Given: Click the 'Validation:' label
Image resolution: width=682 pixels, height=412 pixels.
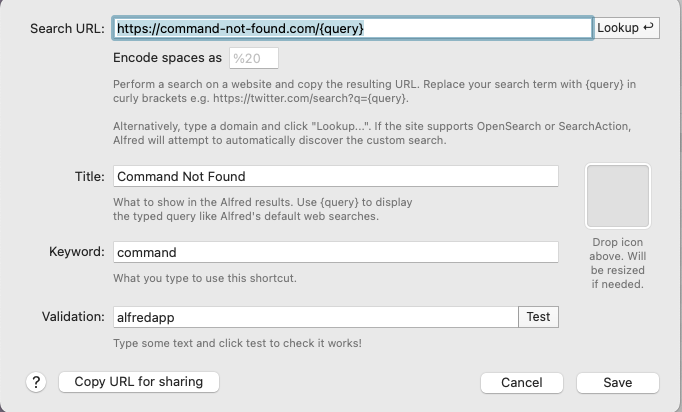Looking at the screenshot, I should [x=73, y=317].
